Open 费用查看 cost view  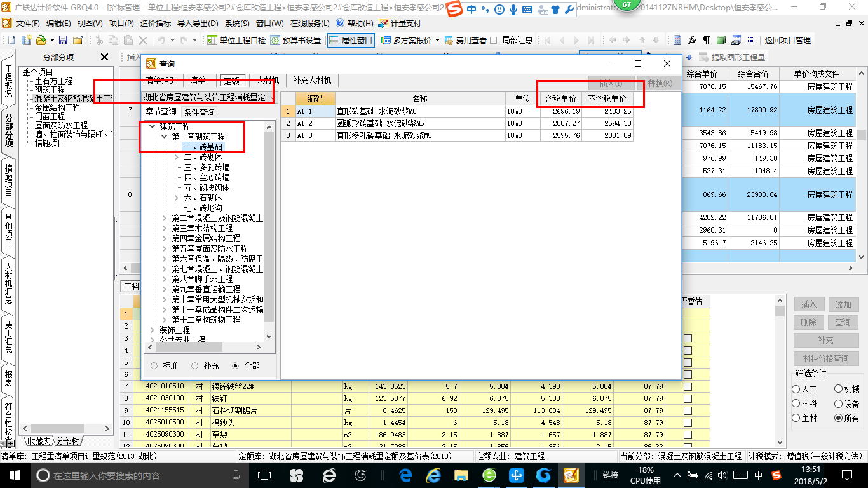click(x=466, y=40)
